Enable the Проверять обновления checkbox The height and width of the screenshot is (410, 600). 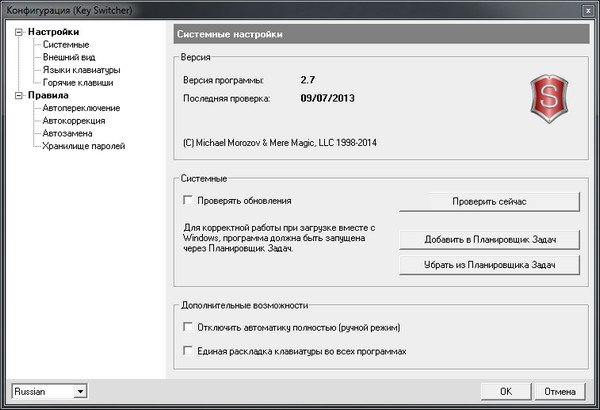(x=188, y=201)
